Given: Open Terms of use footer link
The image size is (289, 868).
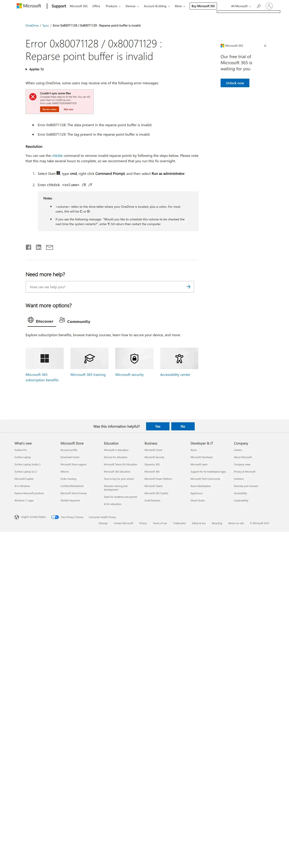Looking at the screenshot, I should click(160, 523).
